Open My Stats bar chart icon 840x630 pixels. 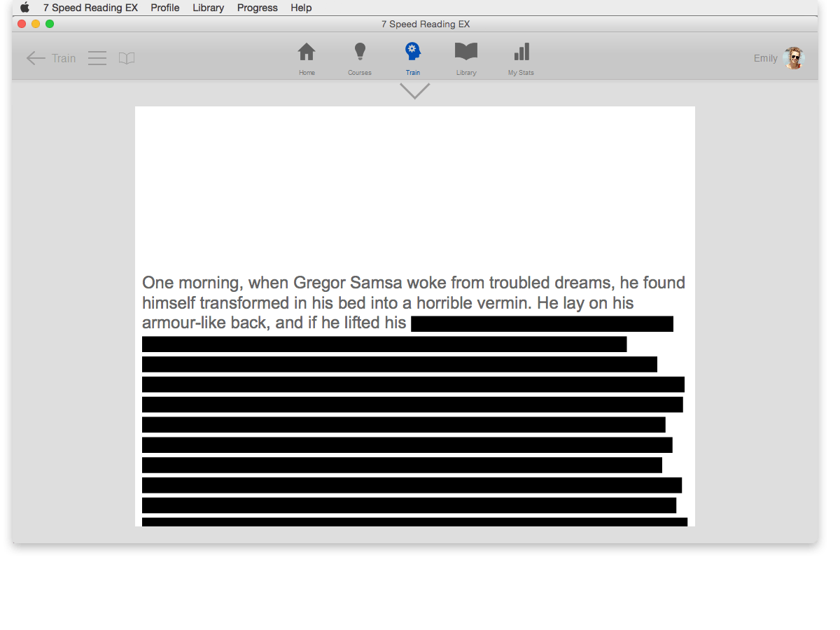521,52
